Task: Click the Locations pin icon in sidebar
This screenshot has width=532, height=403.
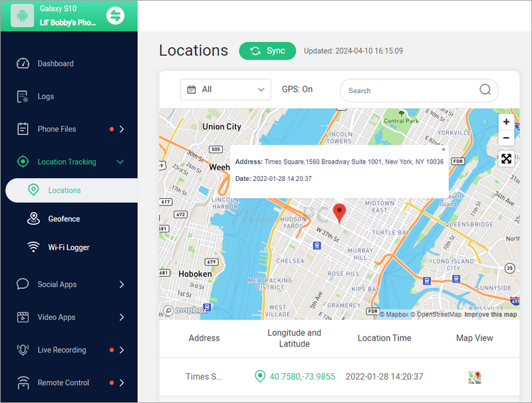Action: click(33, 190)
